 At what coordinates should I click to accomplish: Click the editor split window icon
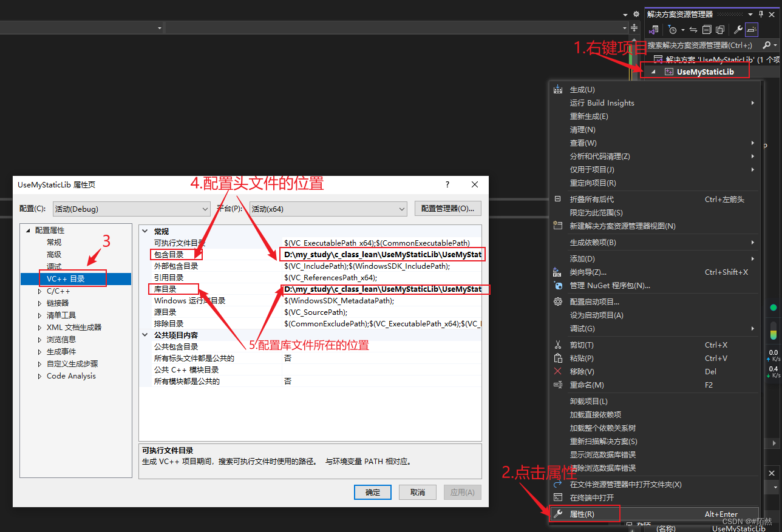[634, 28]
